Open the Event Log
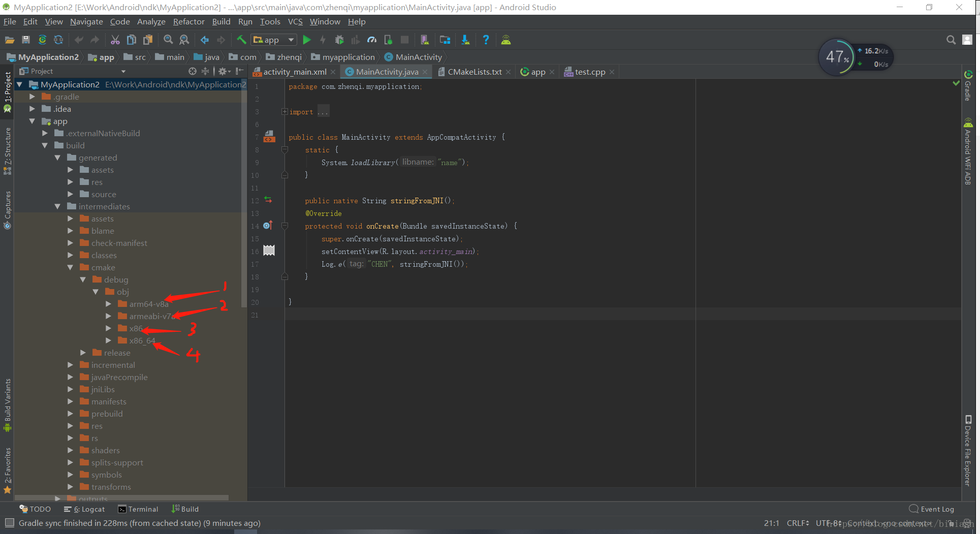The width and height of the screenshot is (980, 534). coord(932,509)
